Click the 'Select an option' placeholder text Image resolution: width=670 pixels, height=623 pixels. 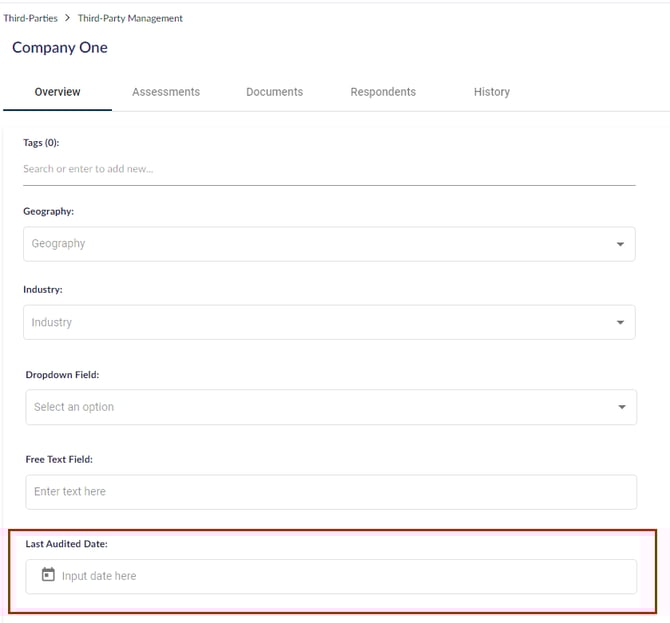point(74,407)
